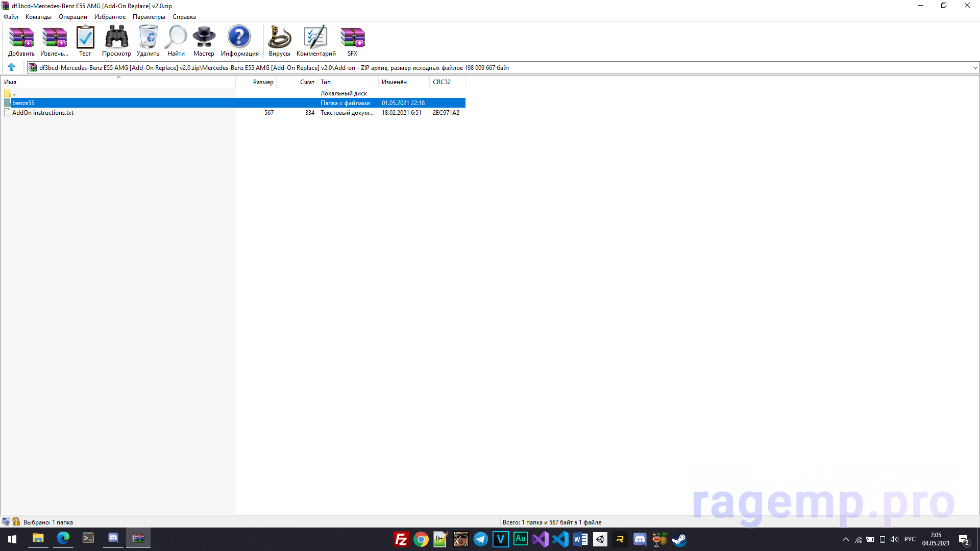The image size is (980, 551).
Task: Sort files by Размер column
Action: click(256, 82)
